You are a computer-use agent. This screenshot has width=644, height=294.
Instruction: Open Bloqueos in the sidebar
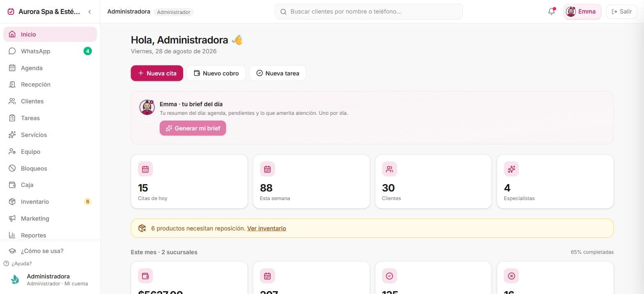50,169
